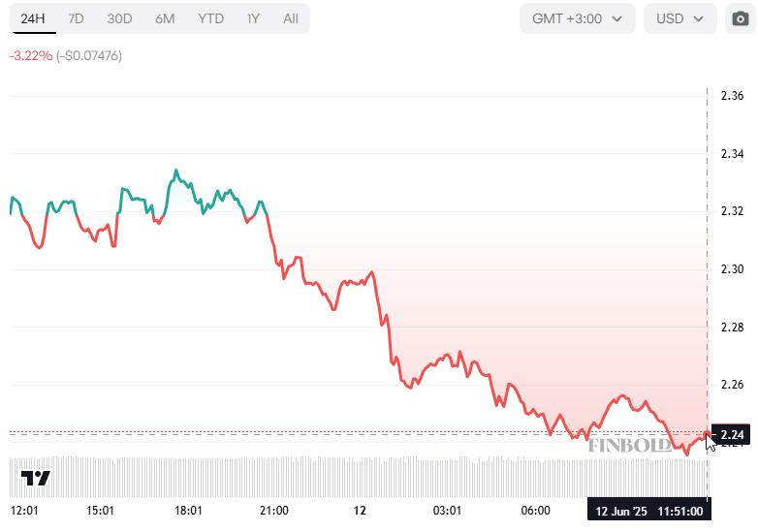
Task: Switch to the 7D time range
Action: click(x=76, y=18)
